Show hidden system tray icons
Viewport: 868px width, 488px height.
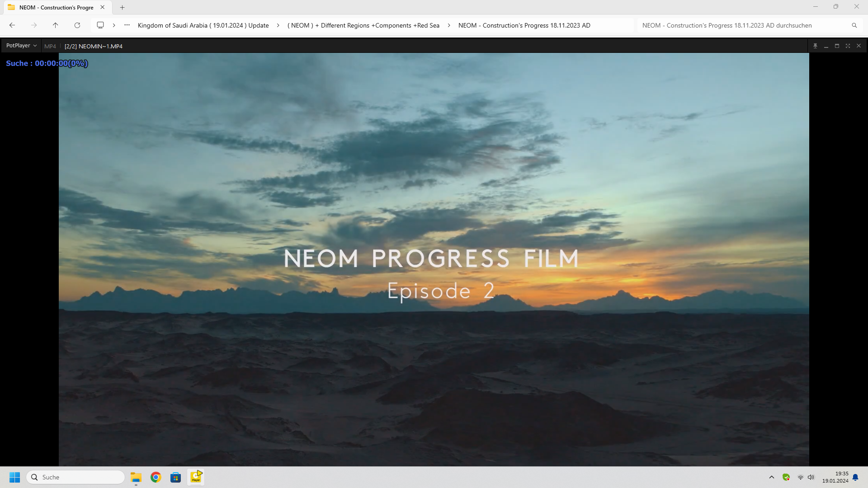pyautogui.click(x=772, y=477)
